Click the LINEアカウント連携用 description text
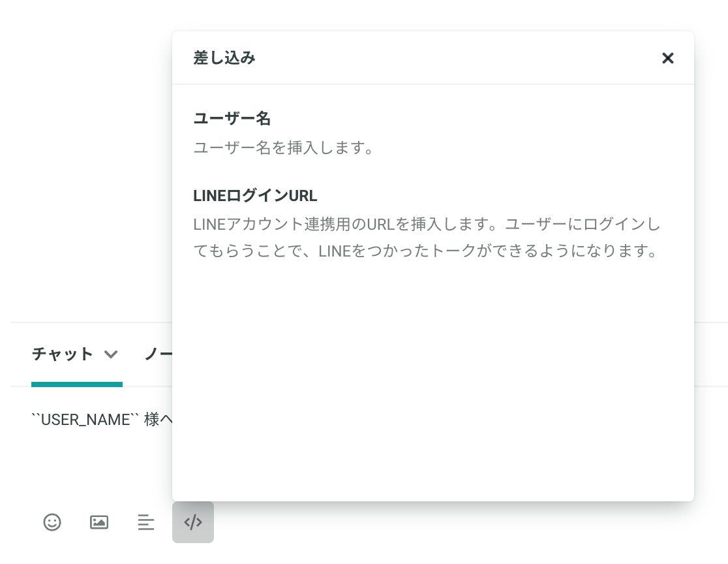The width and height of the screenshot is (728, 564). tap(427, 238)
